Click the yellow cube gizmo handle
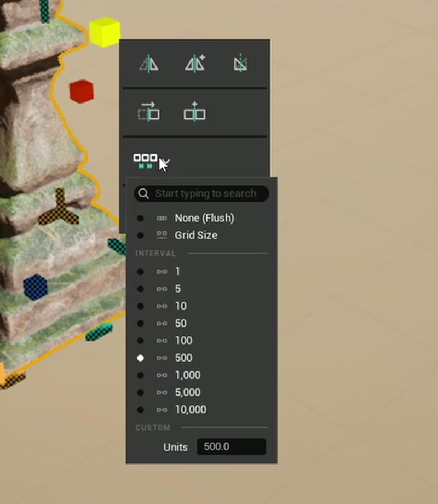Screen dimensions: 438x504 coord(105,32)
